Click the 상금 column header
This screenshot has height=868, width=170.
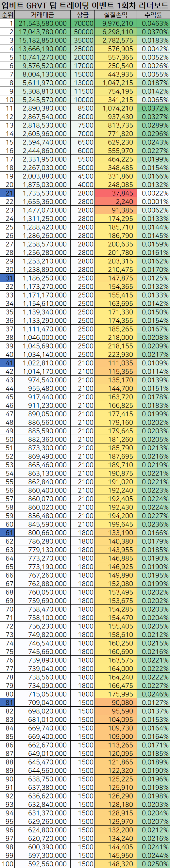coord(83,15)
